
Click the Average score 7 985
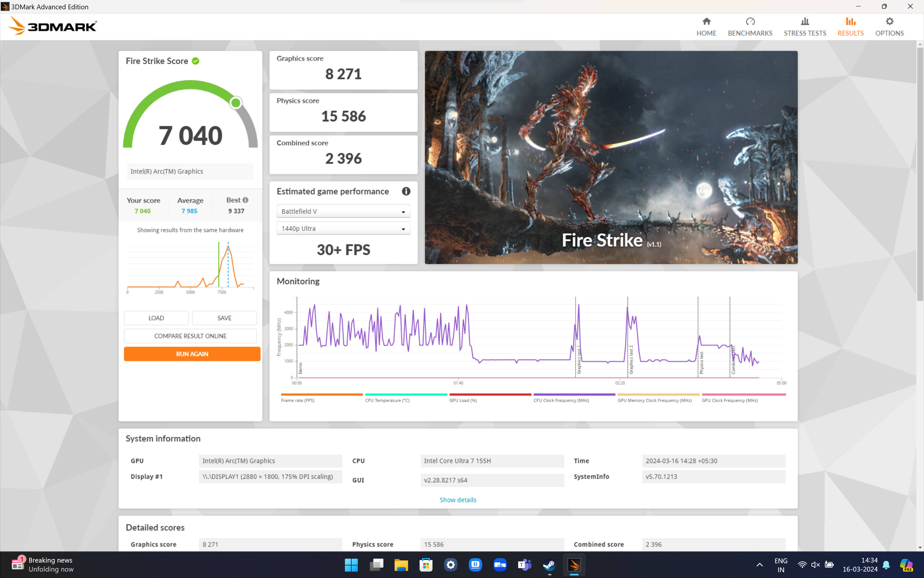tap(189, 211)
